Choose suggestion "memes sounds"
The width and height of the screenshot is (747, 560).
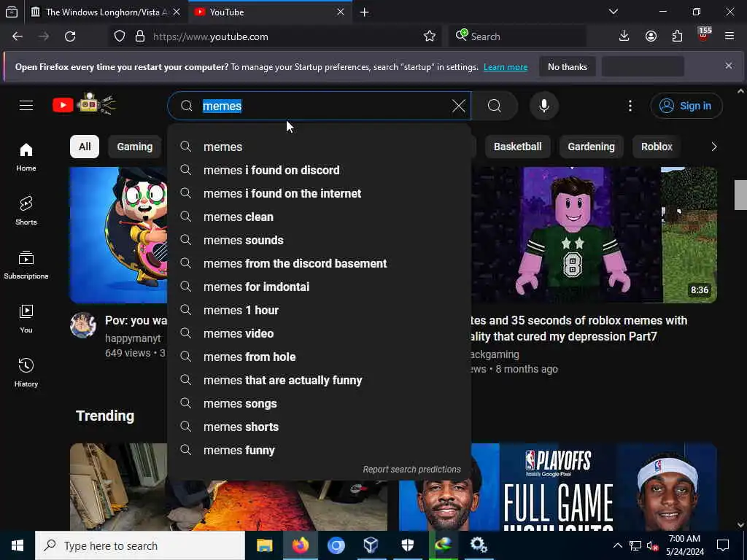point(320,240)
